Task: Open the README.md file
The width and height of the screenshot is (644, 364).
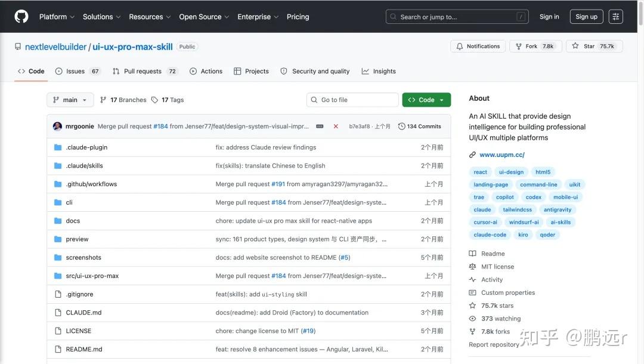Action: click(x=84, y=349)
